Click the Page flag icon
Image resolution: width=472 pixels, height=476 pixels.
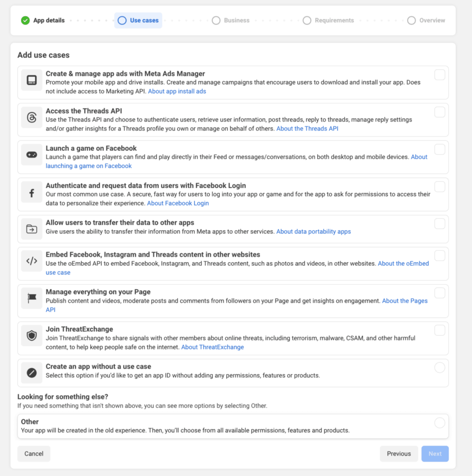[x=32, y=298]
